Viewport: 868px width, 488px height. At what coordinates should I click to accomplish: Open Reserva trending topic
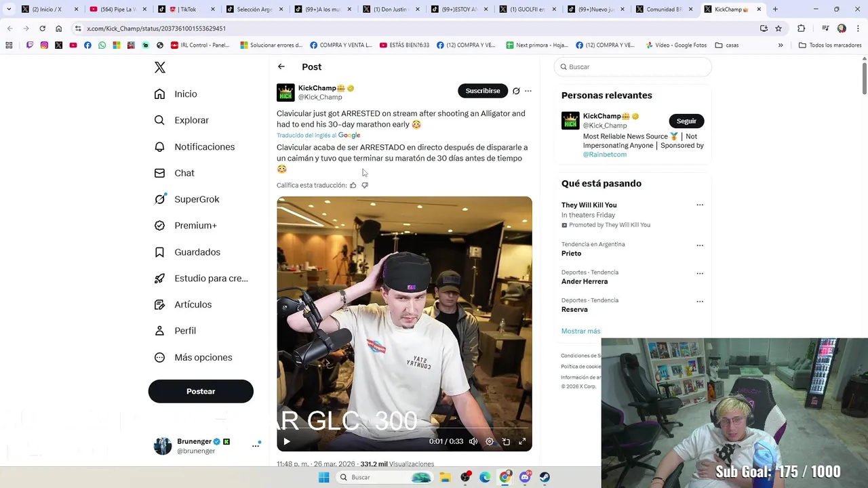click(574, 309)
